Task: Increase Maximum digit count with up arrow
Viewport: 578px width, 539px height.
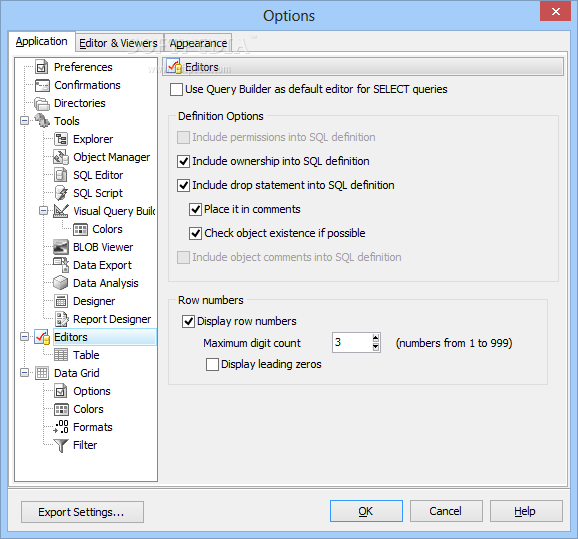Action: click(x=376, y=338)
